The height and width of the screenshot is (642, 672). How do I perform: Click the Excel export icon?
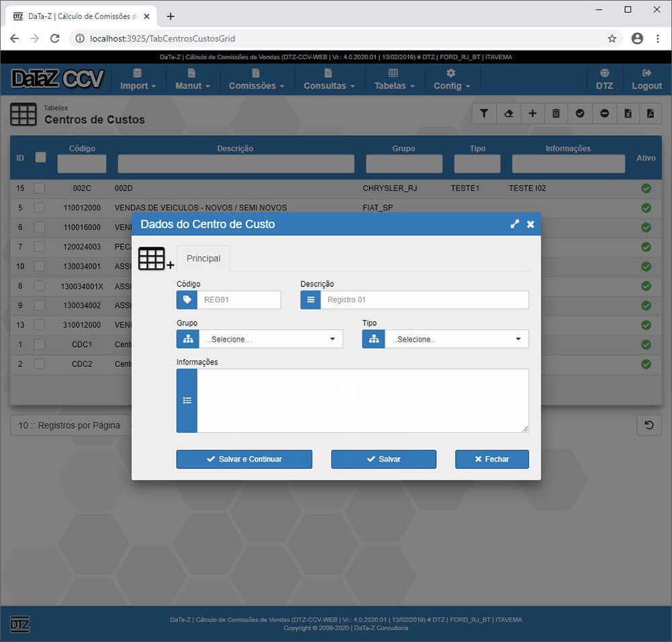pyautogui.click(x=628, y=114)
